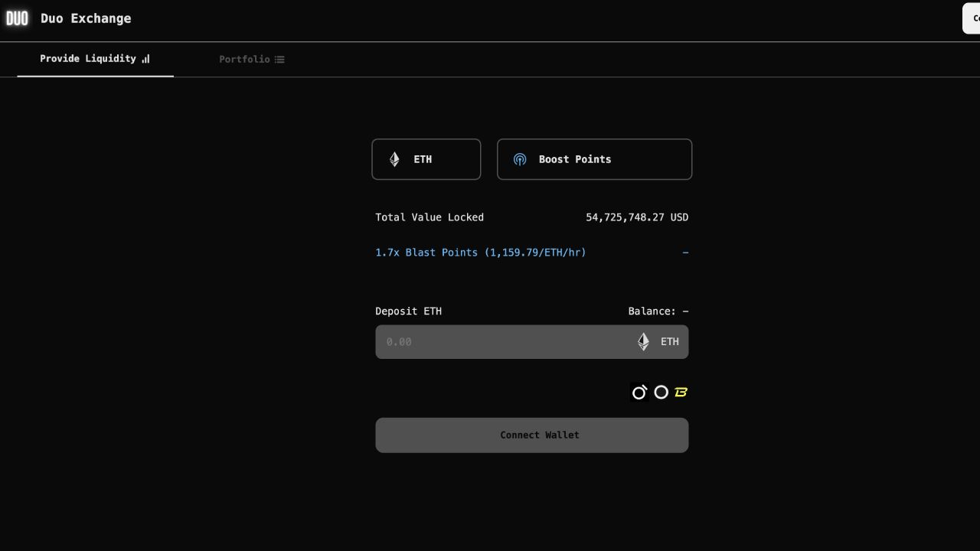The height and width of the screenshot is (551, 980).
Task: Focus the Deposit ETH amount field
Action: (x=532, y=342)
